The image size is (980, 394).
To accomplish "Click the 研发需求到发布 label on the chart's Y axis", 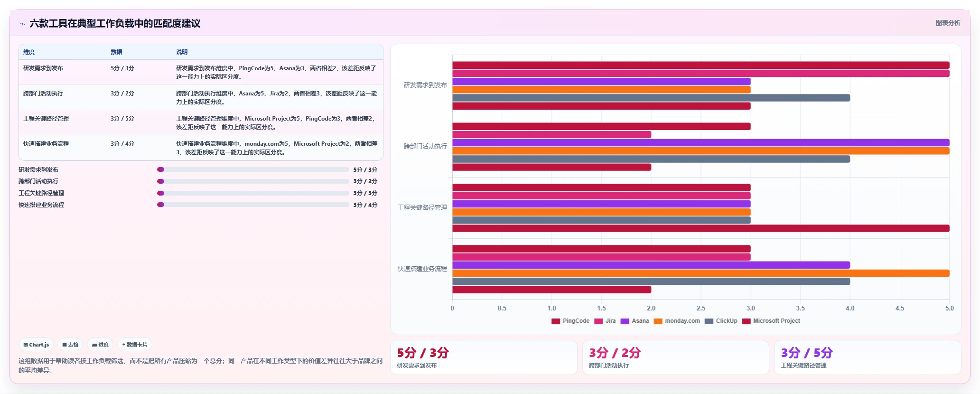I will [425, 85].
